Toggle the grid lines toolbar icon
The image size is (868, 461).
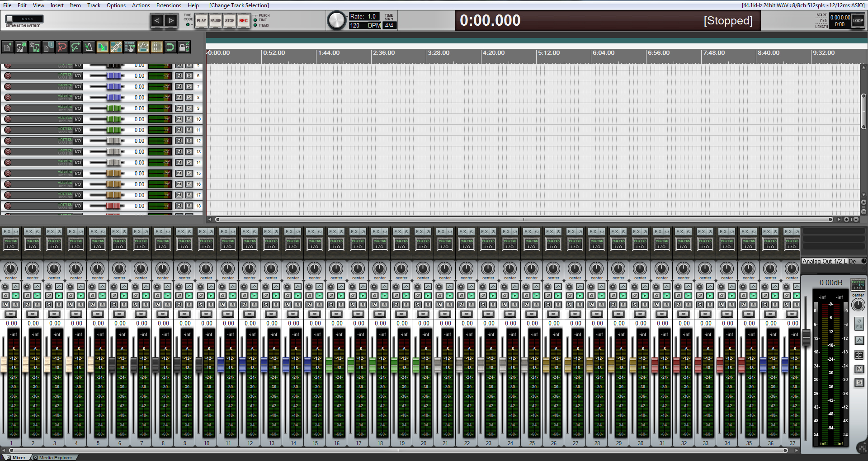[x=157, y=47]
